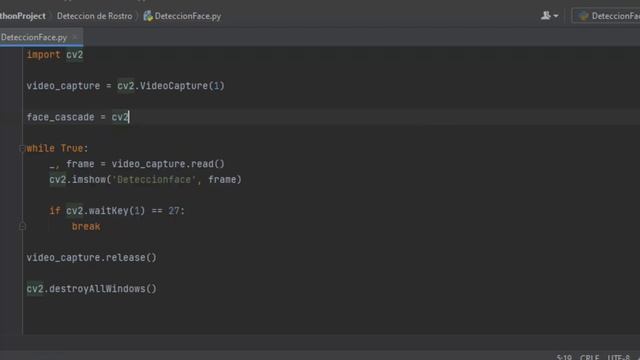Viewport: 640px width, 360px height.
Task: Place cursor on 'import cv2' line
Action: (55, 55)
